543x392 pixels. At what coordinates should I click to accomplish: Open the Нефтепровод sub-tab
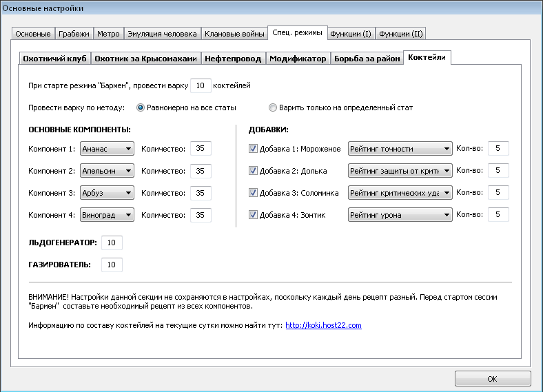click(x=233, y=59)
